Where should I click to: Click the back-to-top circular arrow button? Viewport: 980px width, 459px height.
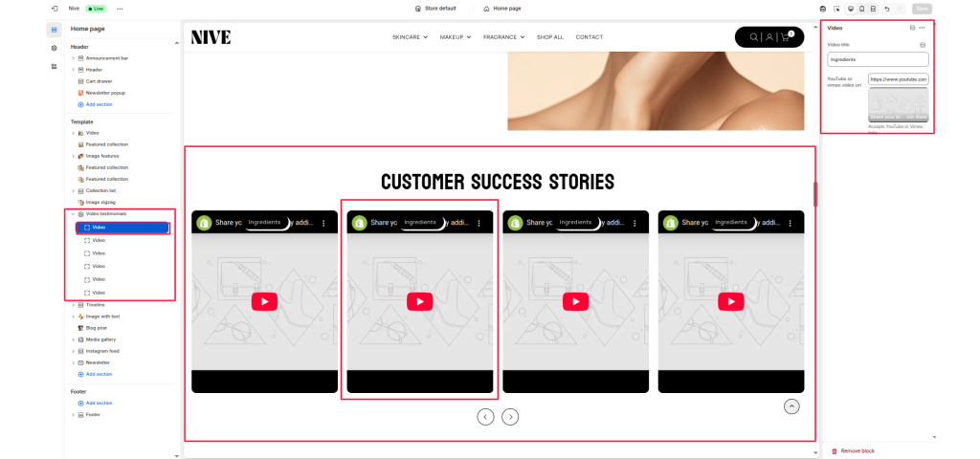[x=791, y=406]
